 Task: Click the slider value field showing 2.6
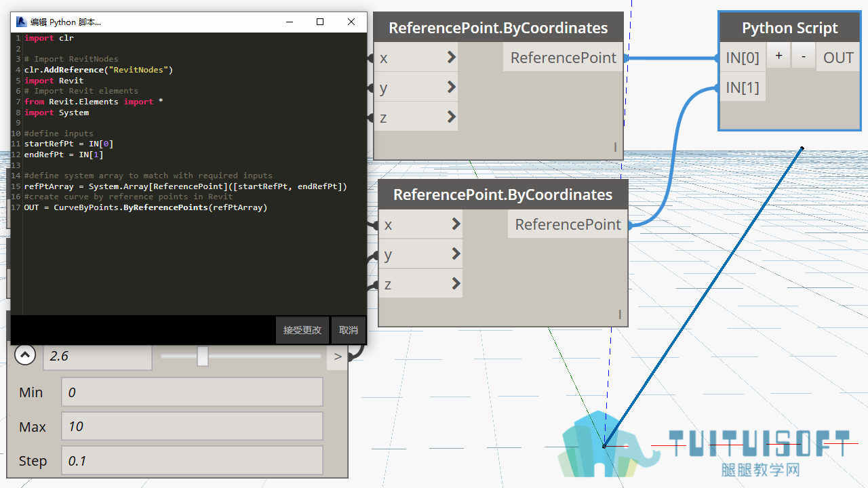98,357
